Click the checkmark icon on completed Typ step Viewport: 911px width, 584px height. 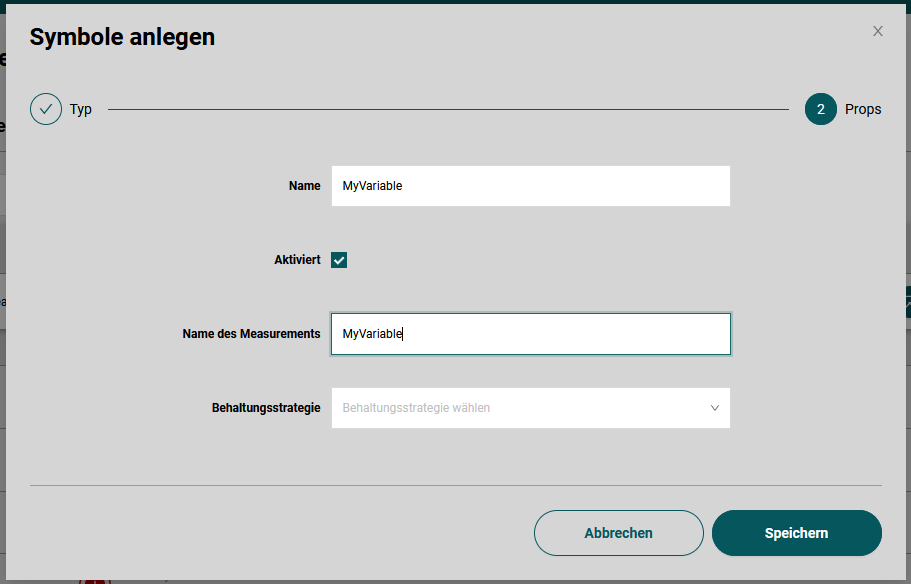pos(45,108)
